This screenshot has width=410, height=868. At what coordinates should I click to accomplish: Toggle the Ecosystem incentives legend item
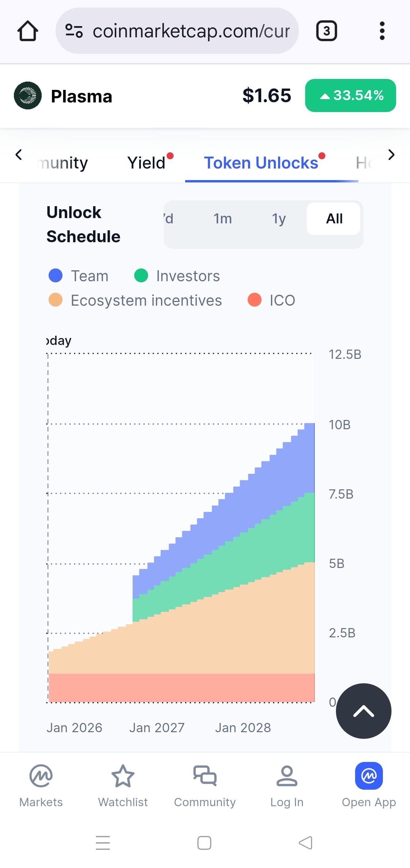pos(135,300)
